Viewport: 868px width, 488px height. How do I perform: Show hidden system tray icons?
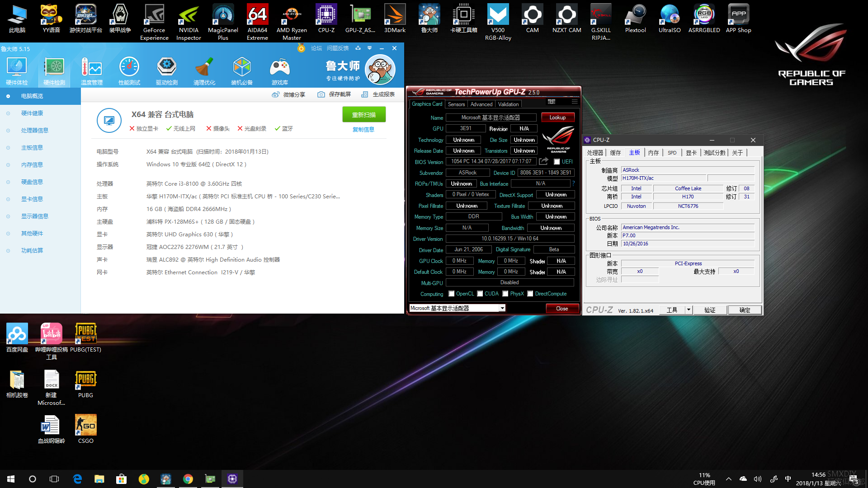728,479
